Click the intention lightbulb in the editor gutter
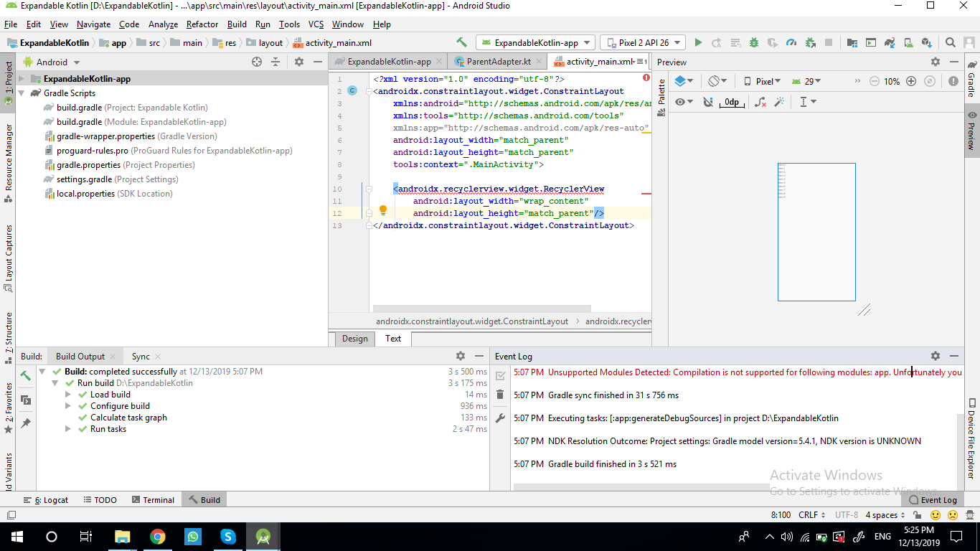 click(383, 211)
